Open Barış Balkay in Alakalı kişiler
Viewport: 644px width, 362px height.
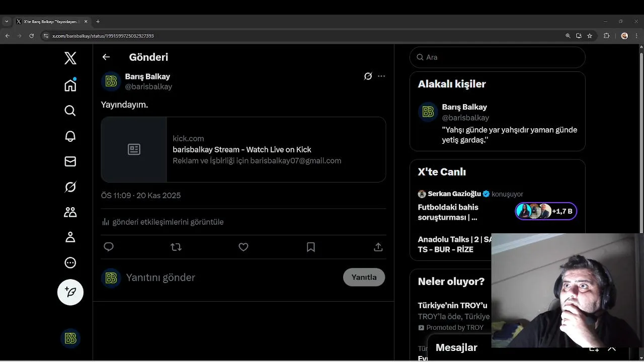[x=464, y=107]
